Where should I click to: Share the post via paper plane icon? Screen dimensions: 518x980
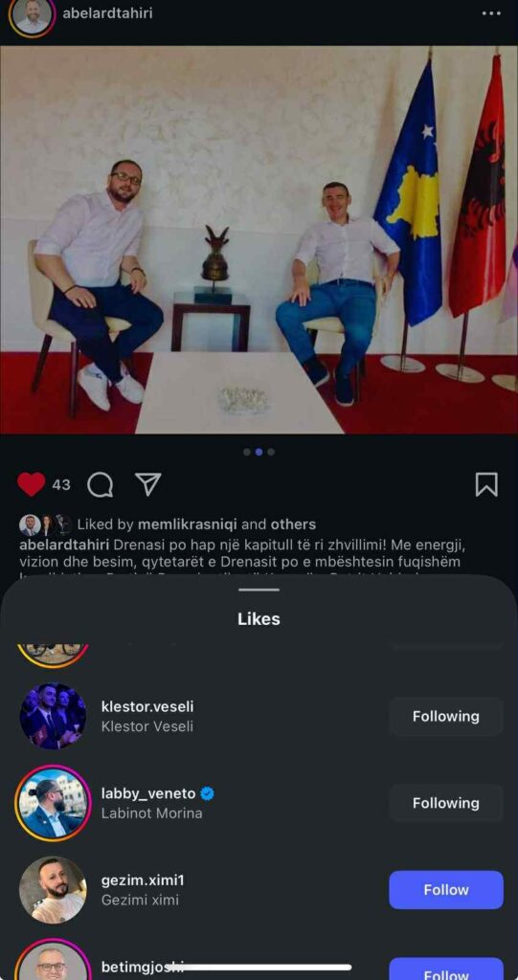pyautogui.click(x=148, y=484)
